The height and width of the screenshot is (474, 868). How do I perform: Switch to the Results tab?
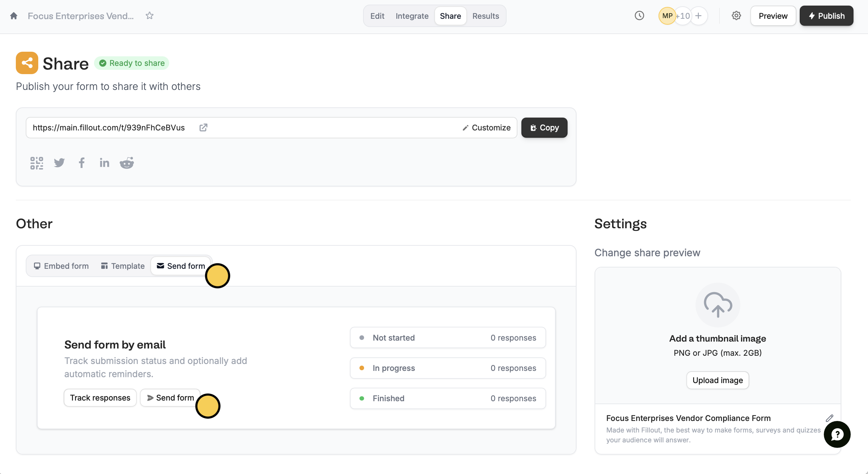(485, 16)
